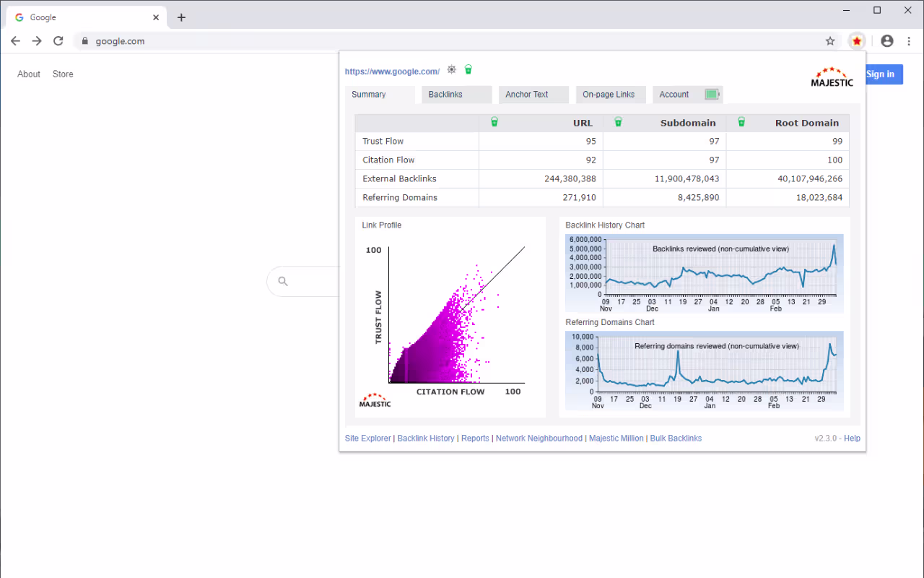The width and height of the screenshot is (924, 578).
Task: Toggle the green battery indicator on the Account tab
Action: click(710, 94)
